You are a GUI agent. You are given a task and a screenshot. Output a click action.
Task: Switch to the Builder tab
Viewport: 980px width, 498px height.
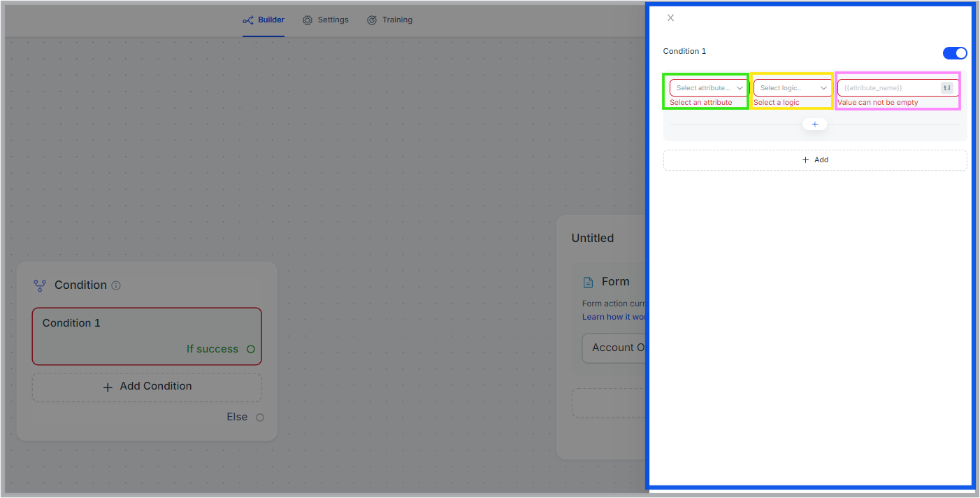point(264,20)
